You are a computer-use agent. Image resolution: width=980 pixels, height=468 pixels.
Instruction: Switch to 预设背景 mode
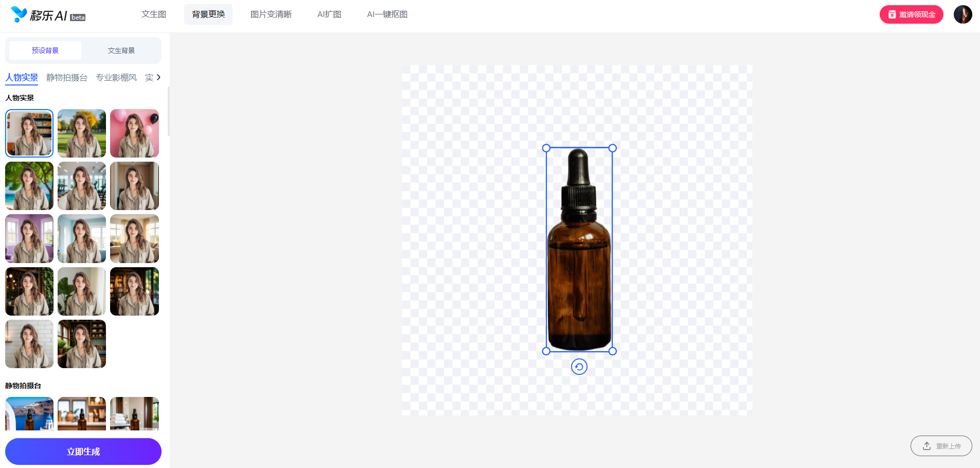tap(45, 50)
